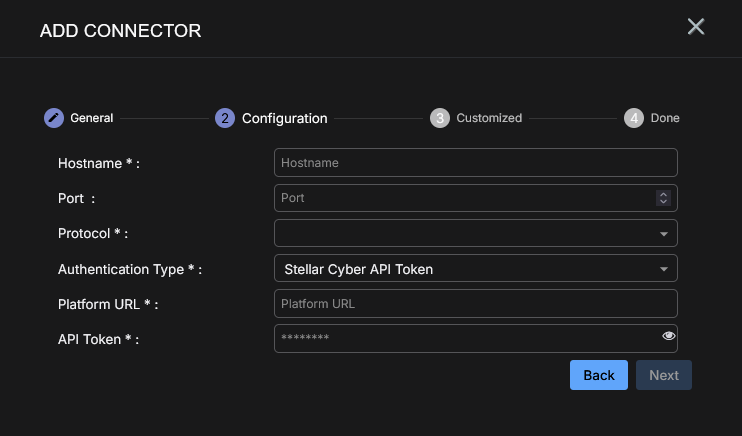Increase Port value with up arrow
Screen dimensions: 742x436
pyautogui.click(x=663, y=194)
